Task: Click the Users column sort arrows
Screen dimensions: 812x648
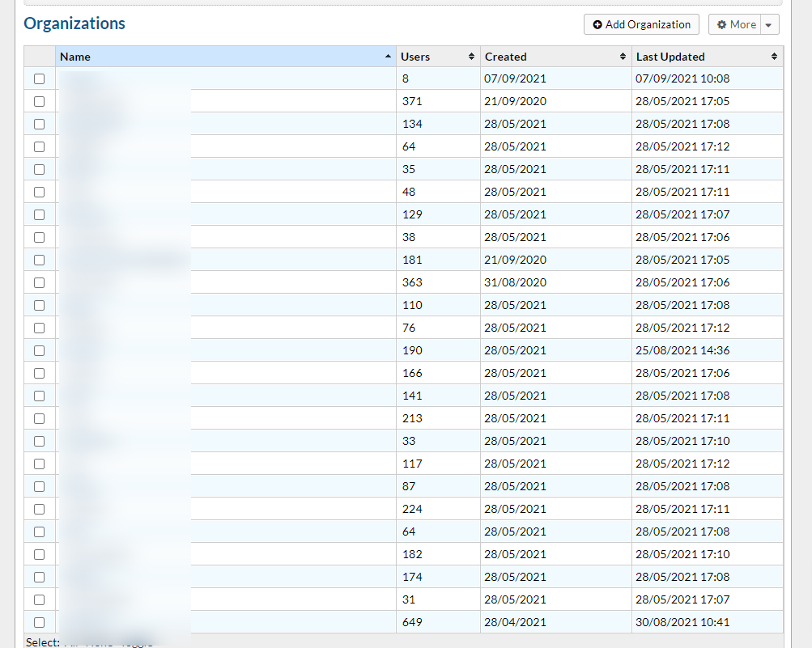Action: point(471,57)
